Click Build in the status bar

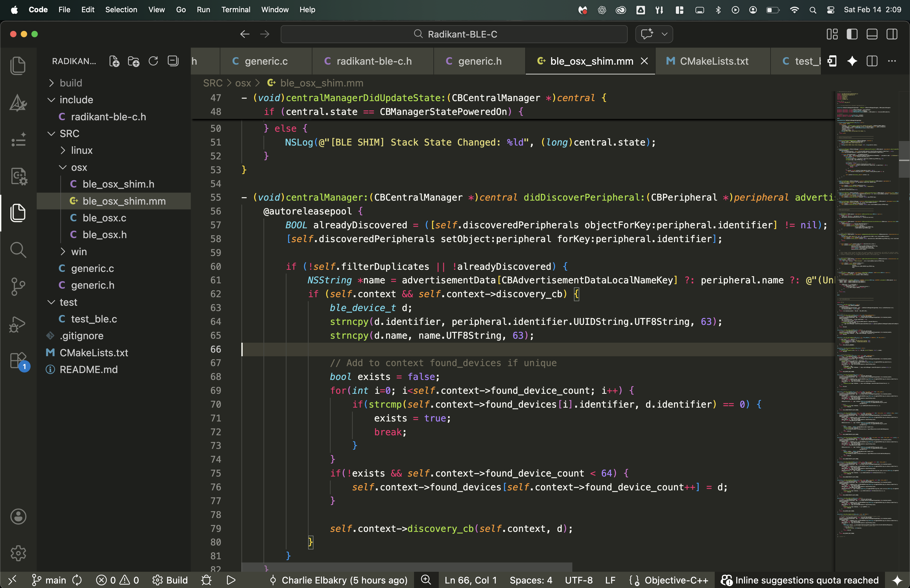coord(170,580)
